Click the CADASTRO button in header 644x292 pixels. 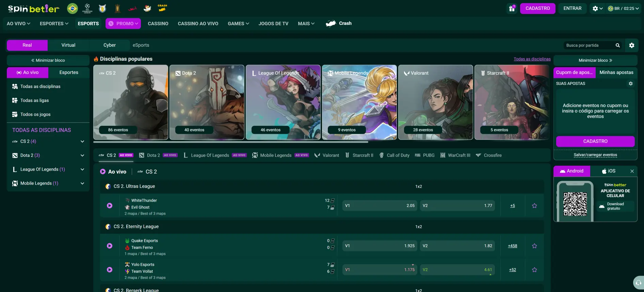tap(537, 9)
